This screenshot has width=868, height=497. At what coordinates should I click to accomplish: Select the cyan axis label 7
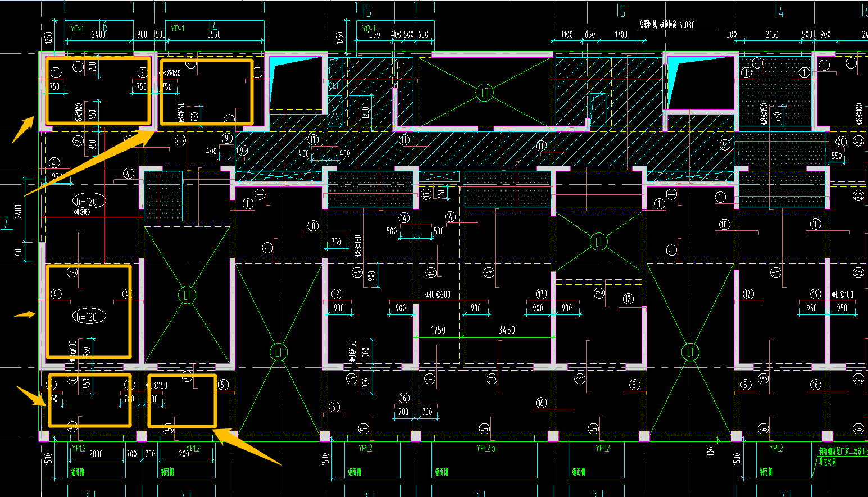(7, 223)
